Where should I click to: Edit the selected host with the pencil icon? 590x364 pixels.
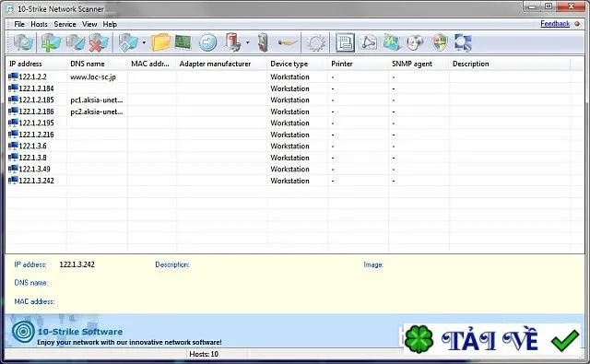point(76,42)
